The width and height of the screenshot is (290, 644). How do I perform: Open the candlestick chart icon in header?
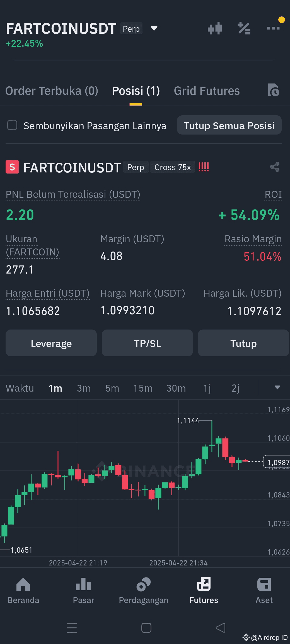215,28
